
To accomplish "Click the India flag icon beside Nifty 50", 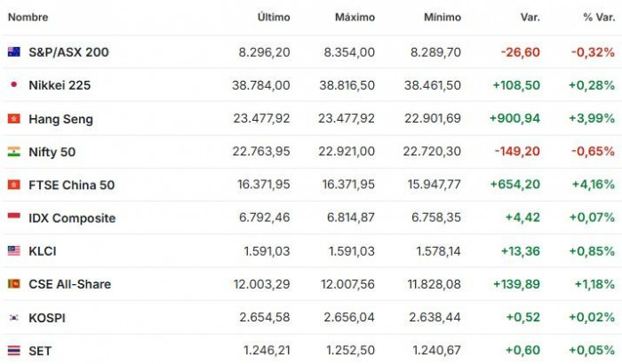I will (14, 152).
